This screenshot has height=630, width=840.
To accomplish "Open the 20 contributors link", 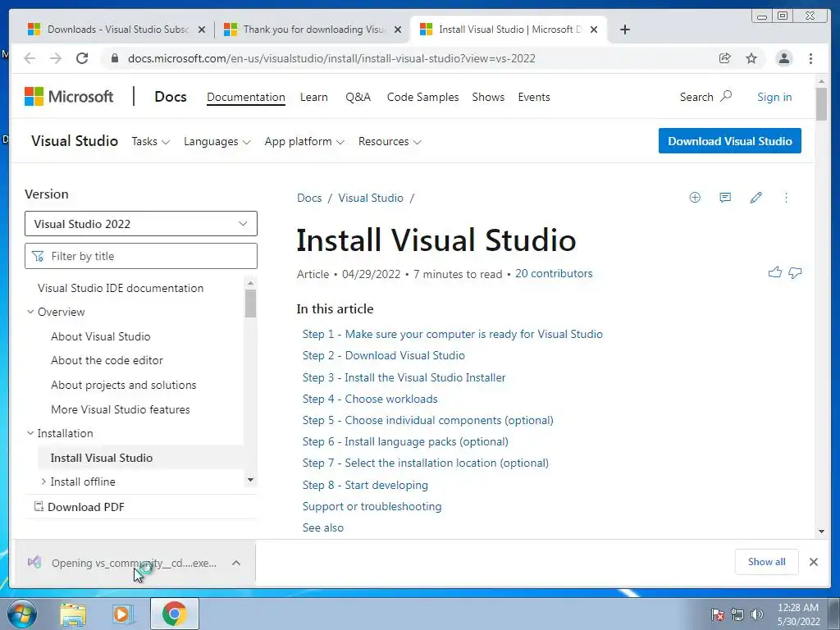I will pos(554,273).
